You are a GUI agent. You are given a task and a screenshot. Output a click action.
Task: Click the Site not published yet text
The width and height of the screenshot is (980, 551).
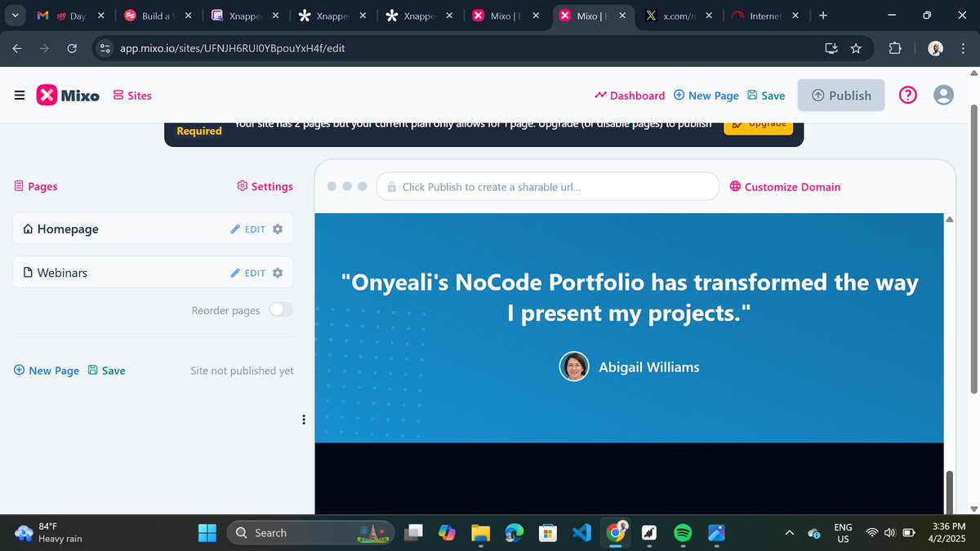[x=242, y=371]
